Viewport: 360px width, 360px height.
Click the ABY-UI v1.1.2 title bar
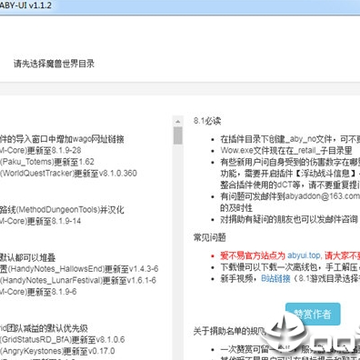click(x=180, y=7)
